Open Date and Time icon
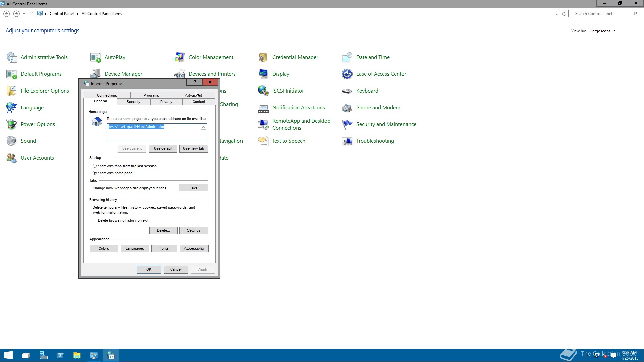This screenshot has height=362, width=644. (347, 57)
